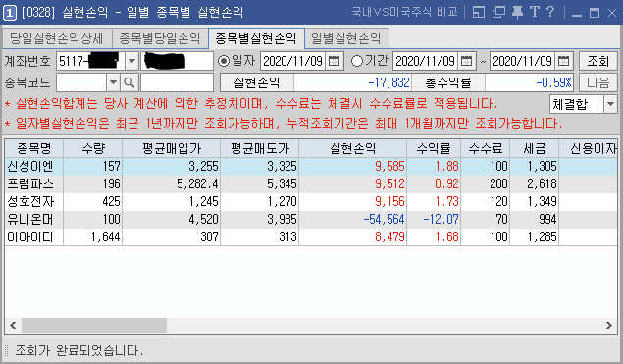This screenshot has height=364, width=623.
Task: Click the T font size icon
Action: tap(535, 12)
